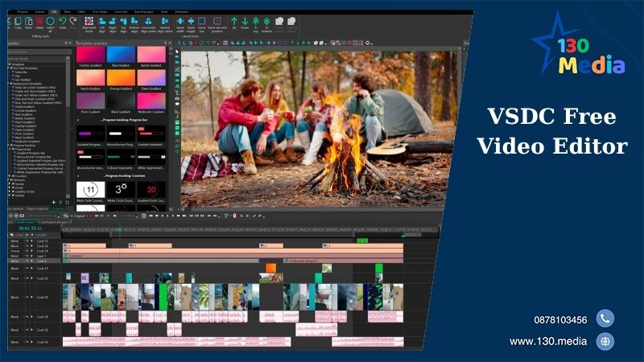Expand the Arrows tree node
Viewport: 644px width, 362px height.
point(11,184)
